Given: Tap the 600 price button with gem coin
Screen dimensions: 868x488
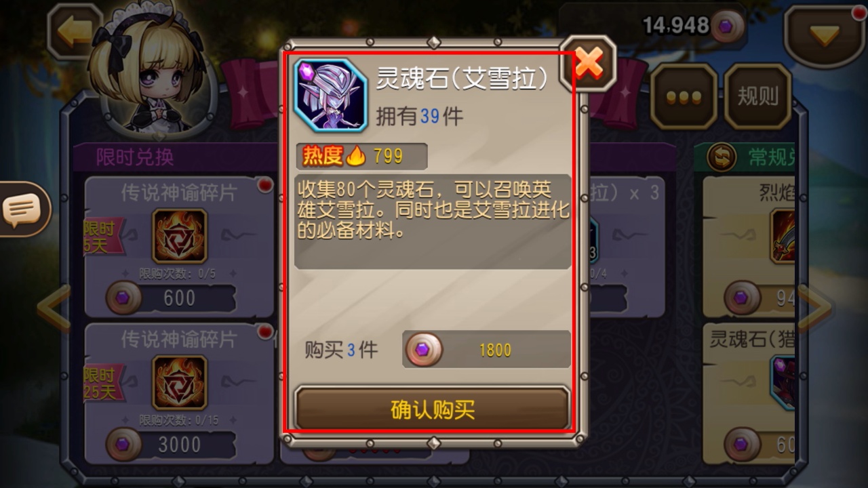Looking at the screenshot, I should pyautogui.click(x=171, y=298).
